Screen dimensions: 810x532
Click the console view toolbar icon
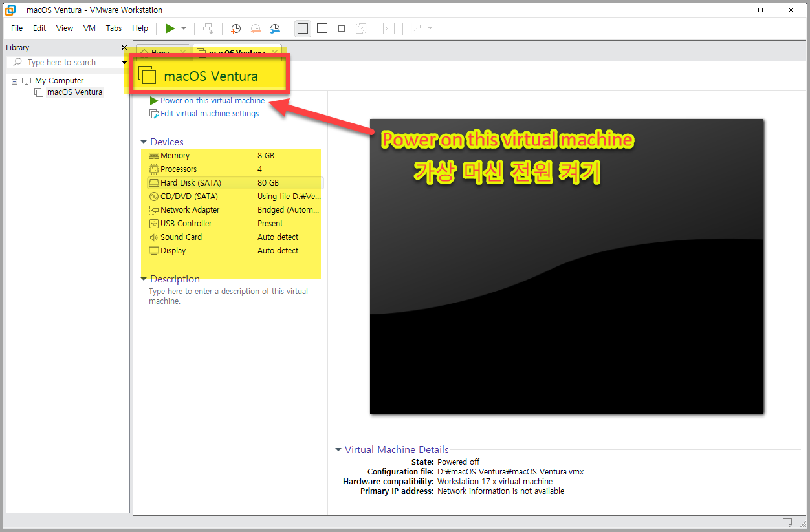tap(388, 28)
